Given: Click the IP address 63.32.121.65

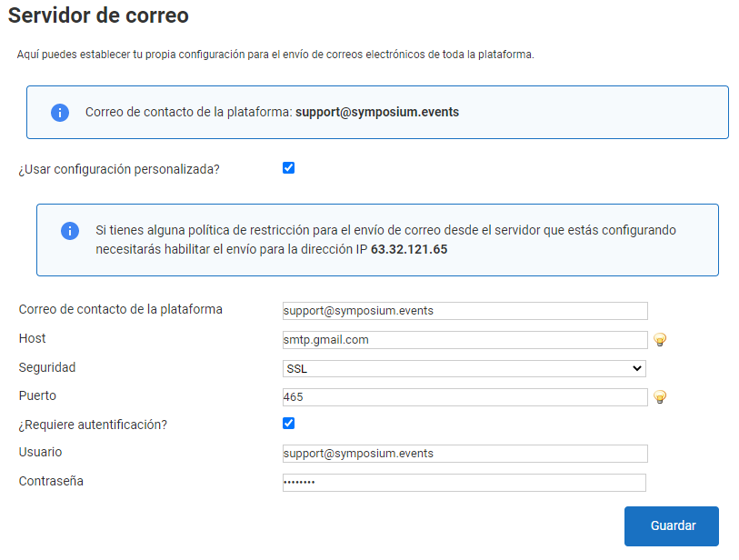Looking at the screenshot, I should pyautogui.click(x=409, y=249).
